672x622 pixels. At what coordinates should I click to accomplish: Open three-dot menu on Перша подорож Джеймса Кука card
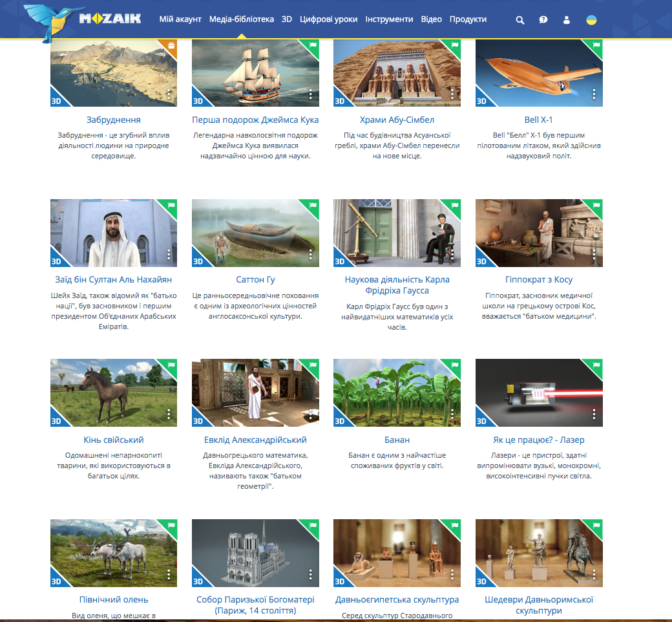click(x=311, y=94)
